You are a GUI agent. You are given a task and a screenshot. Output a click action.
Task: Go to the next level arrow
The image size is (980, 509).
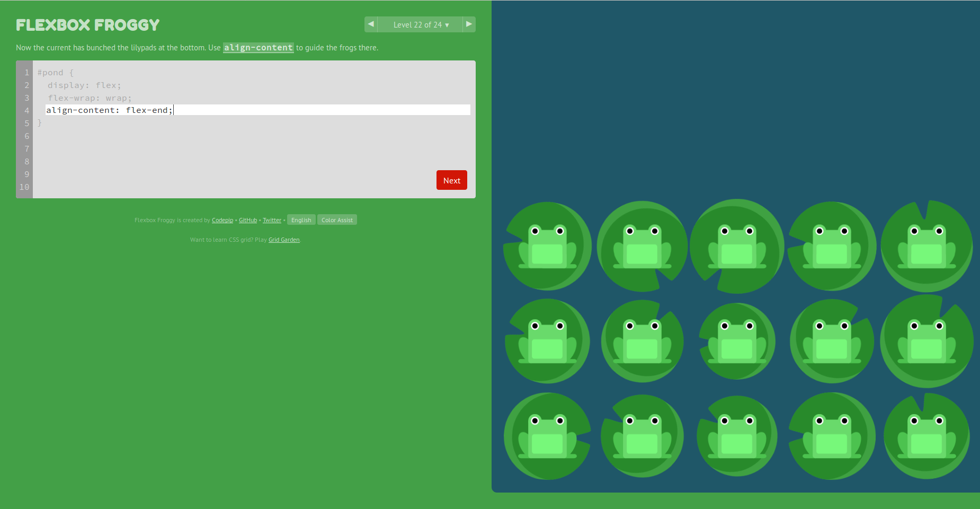pos(469,24)
